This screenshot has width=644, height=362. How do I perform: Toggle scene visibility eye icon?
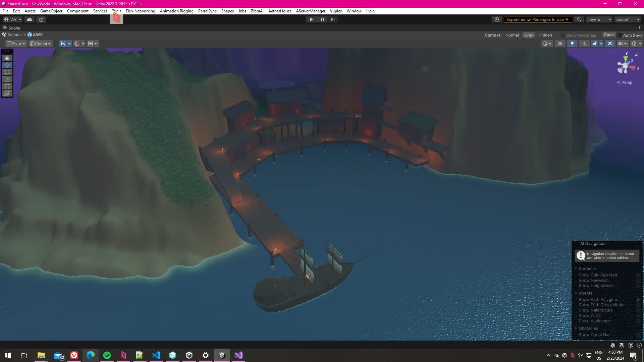610,44
